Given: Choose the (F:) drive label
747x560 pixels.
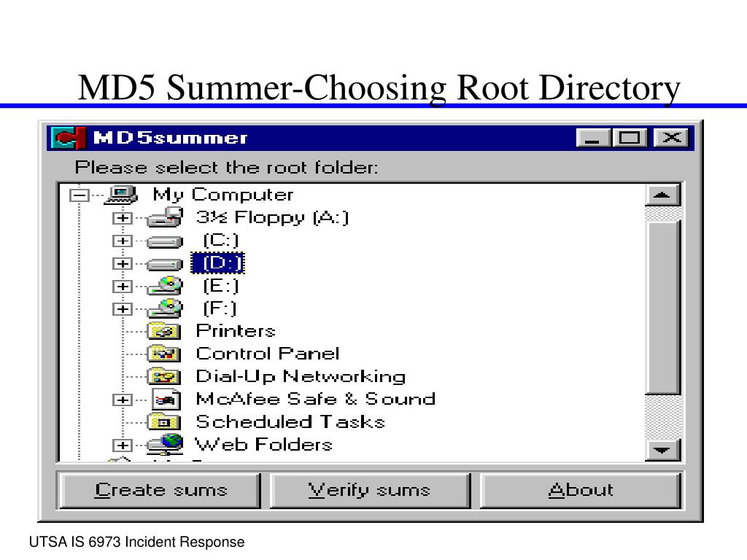Looking at the screenshot, I should (x=220, y=308).
